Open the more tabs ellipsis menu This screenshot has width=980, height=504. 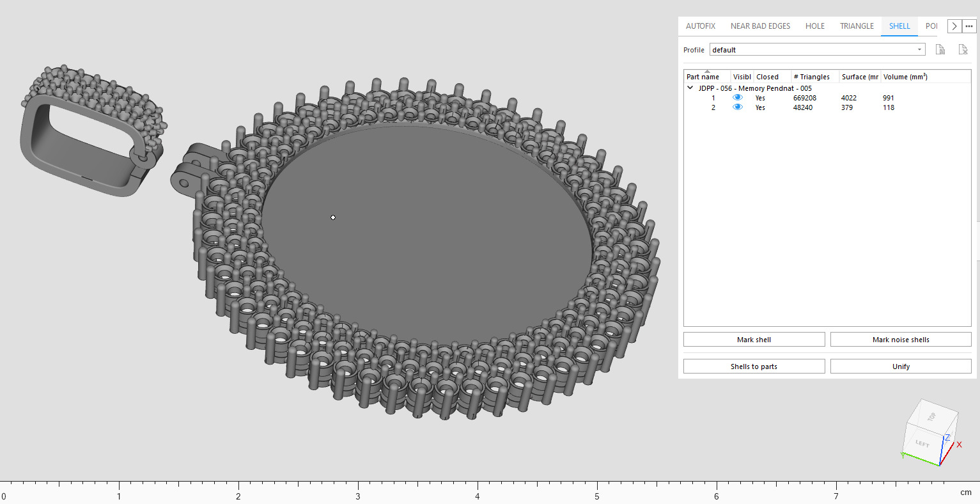coord(969,26)
